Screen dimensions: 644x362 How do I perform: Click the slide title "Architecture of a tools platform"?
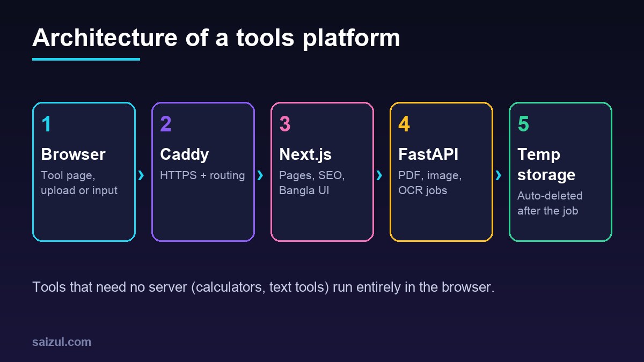tap(216, 38)
